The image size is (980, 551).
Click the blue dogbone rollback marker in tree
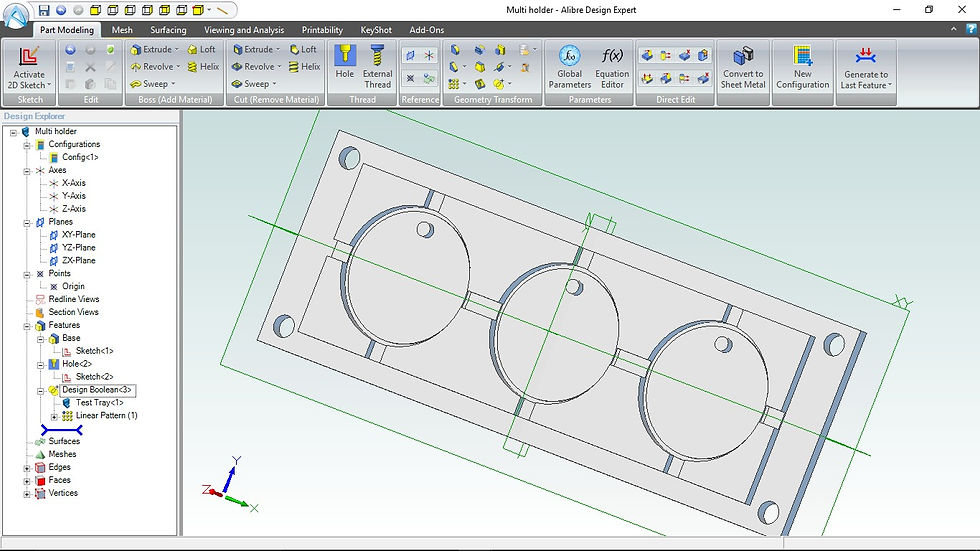(x=61, y=430)
